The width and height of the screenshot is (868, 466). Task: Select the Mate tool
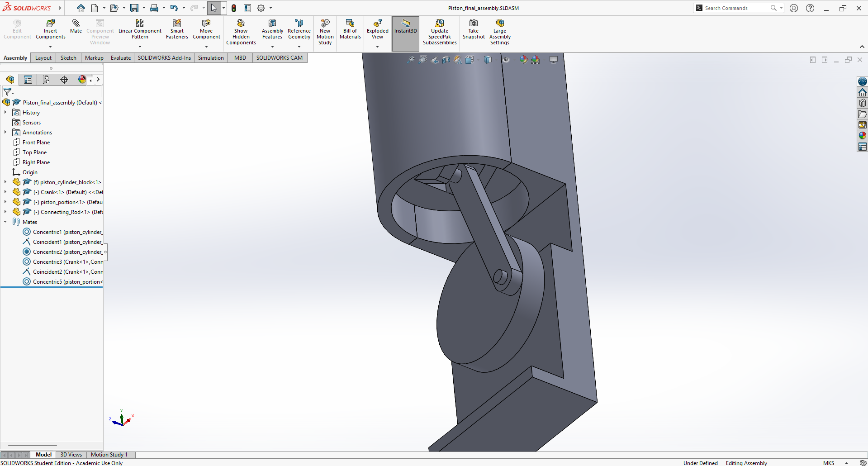point(76,26)
